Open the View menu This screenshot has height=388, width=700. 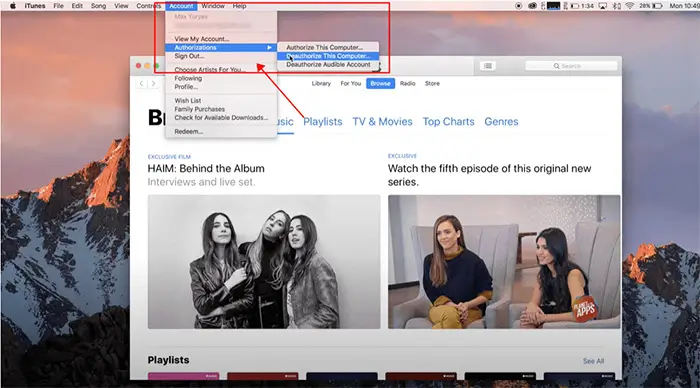[121, 6]
